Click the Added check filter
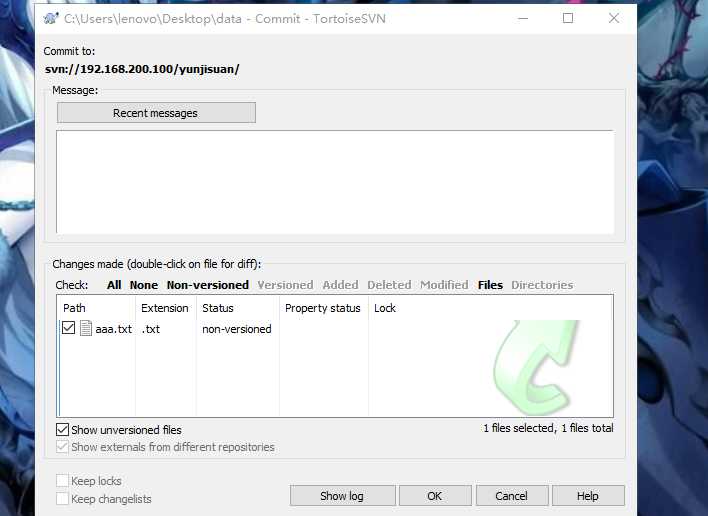The width and height of the screenshot is (708, 516). pyautogui.click(x=340, y=285)
